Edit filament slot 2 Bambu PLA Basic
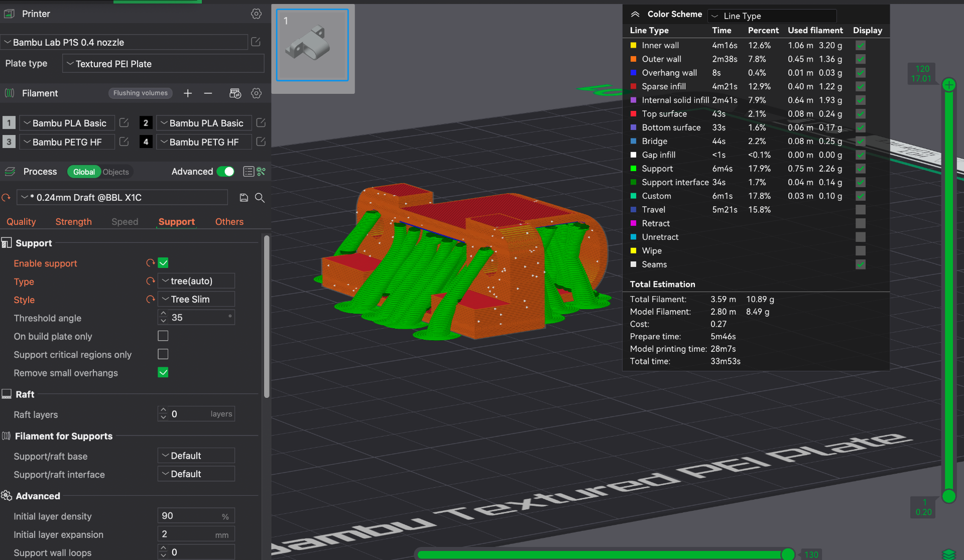 261,122
